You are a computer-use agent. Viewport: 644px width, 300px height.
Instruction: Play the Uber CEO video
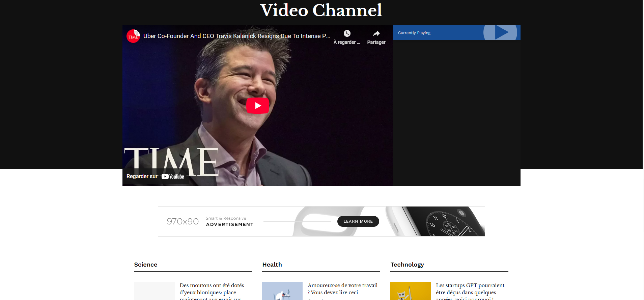(257, 106)
